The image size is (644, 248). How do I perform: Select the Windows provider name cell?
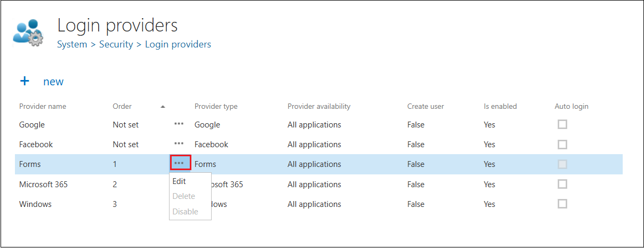click(x=35, y=204)
